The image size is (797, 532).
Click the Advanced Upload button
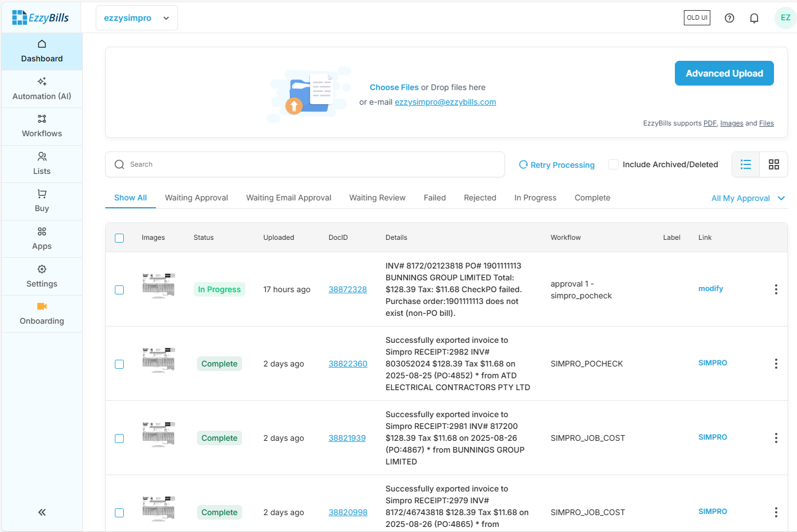click(724, 73)
